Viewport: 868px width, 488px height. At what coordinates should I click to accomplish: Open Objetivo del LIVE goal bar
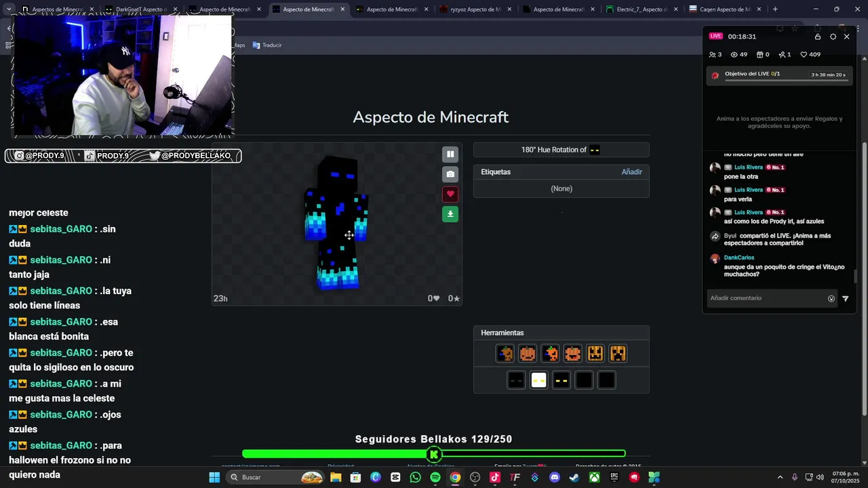(778, 75)
